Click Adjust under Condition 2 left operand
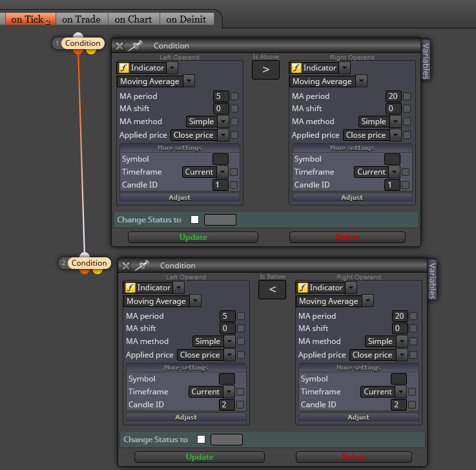This screenshot has height=470, width=476. (186, 417)
